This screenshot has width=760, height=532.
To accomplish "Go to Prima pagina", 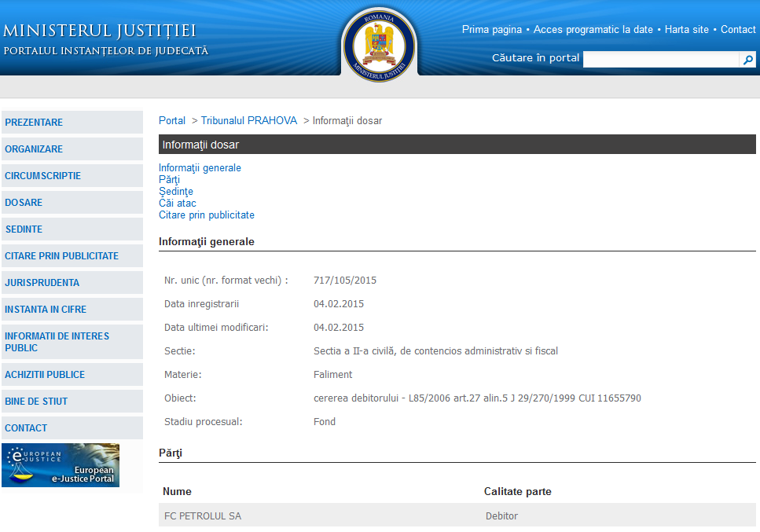I will point(491,30).
